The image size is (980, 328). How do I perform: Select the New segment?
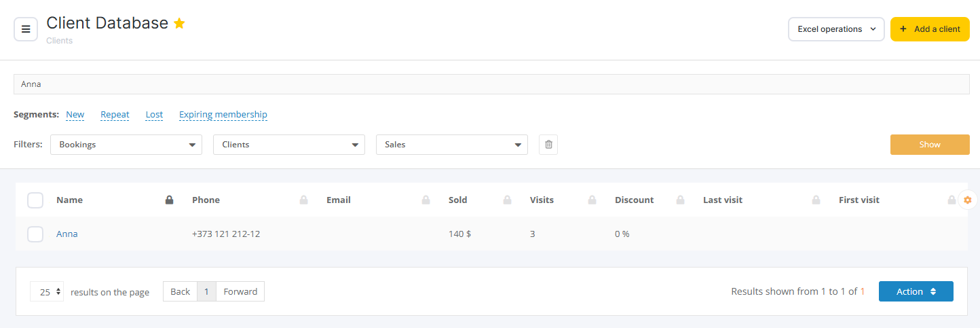click(x=75, y=115)
